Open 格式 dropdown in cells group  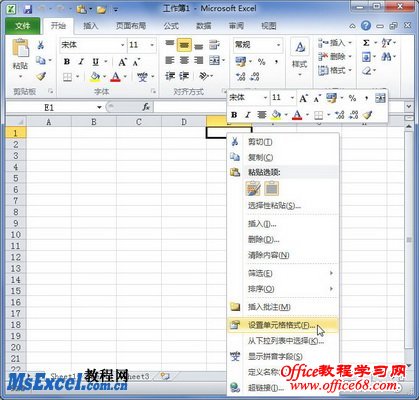pos(335,70)
